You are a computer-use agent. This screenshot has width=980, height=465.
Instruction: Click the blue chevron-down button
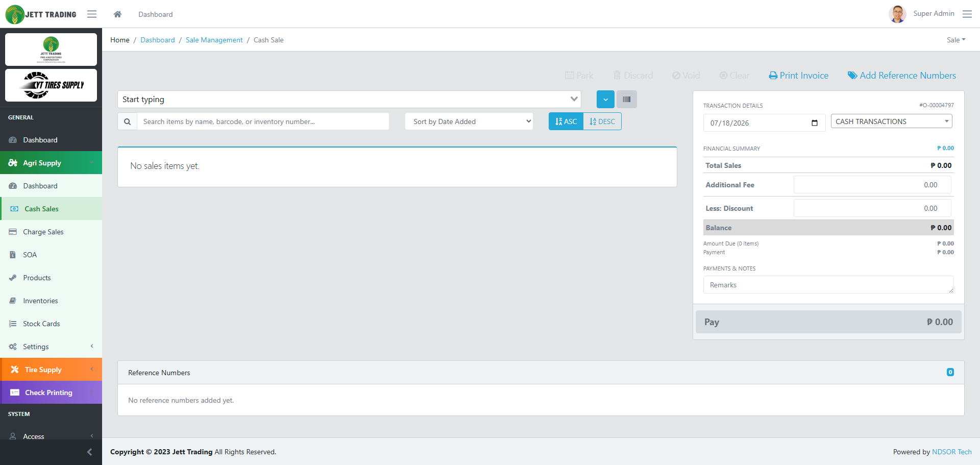[x=605, y=100]
